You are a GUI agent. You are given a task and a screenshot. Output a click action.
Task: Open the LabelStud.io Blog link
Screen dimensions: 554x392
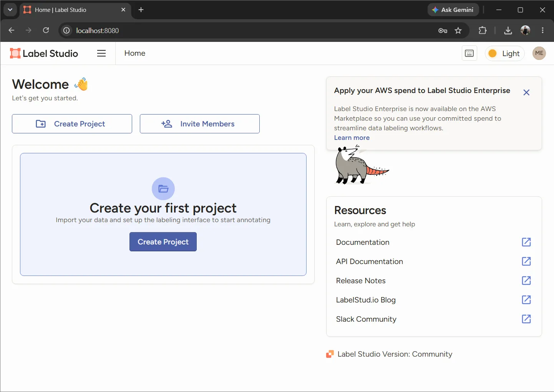coord(434,300)
